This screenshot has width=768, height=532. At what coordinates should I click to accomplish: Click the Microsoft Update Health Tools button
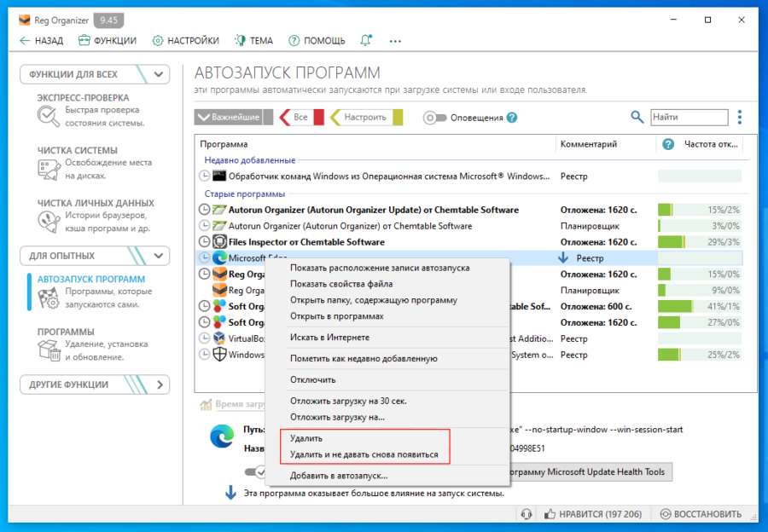591,472
